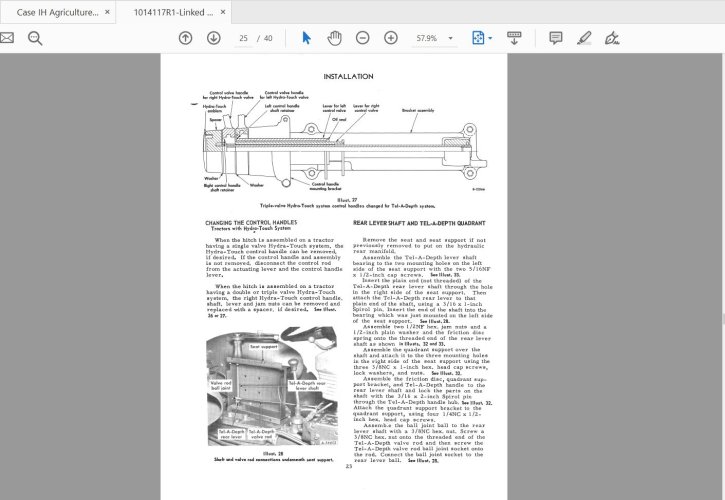Viewport: 725px width, 500px height.
Task: Switch to the Case IH Agriculture tab
Action: 57,12
